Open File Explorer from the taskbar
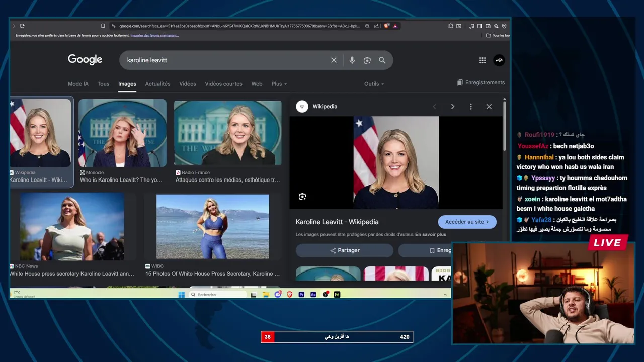644x362 pixels. [x=266, y=295]
